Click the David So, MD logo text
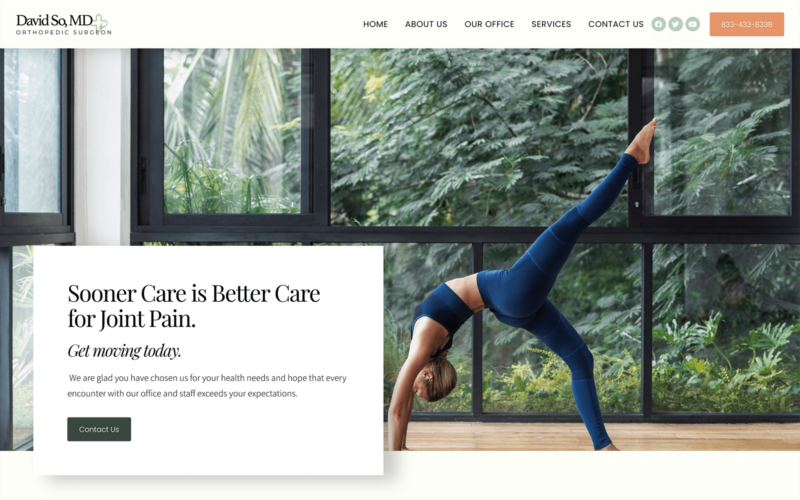The width and height of the screenshot is (800, 500). point(54,20)
